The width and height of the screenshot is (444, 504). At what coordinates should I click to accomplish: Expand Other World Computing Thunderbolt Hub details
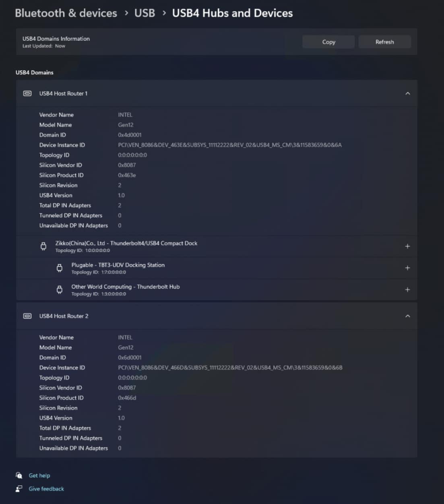[x=407, y=290]
